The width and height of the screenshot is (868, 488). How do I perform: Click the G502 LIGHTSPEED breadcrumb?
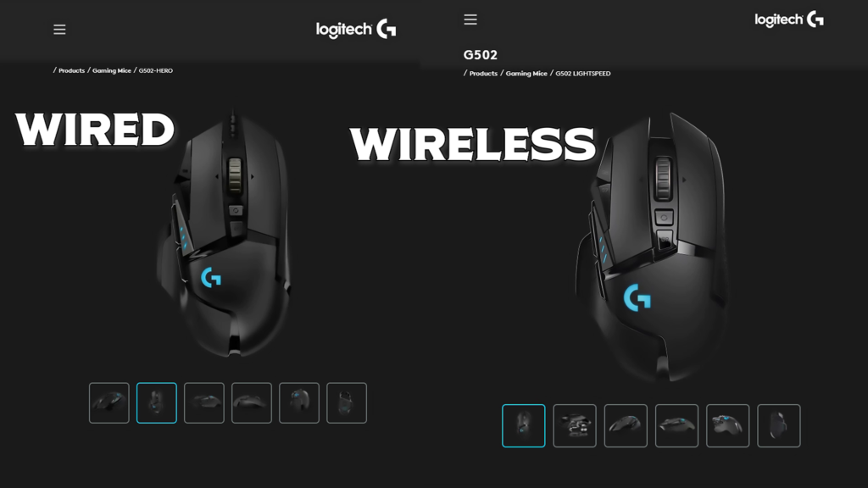583,74
